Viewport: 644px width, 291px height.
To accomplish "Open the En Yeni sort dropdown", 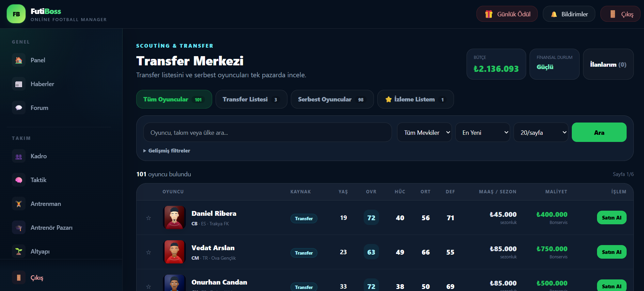I will point(483,132).
